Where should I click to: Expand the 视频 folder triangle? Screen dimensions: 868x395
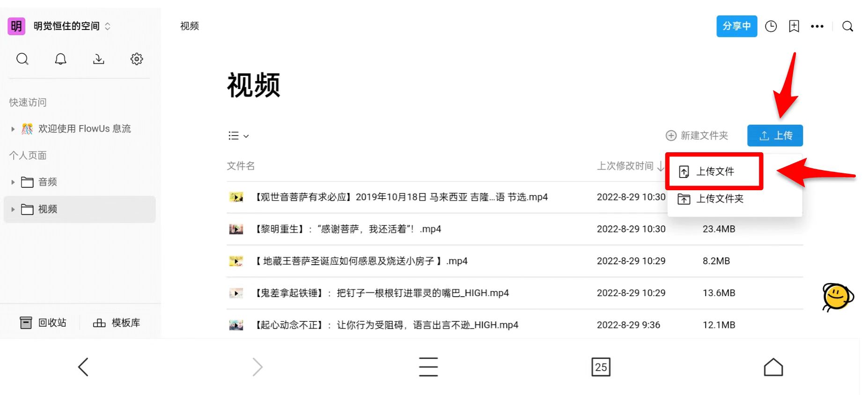(x=13, y=209)
